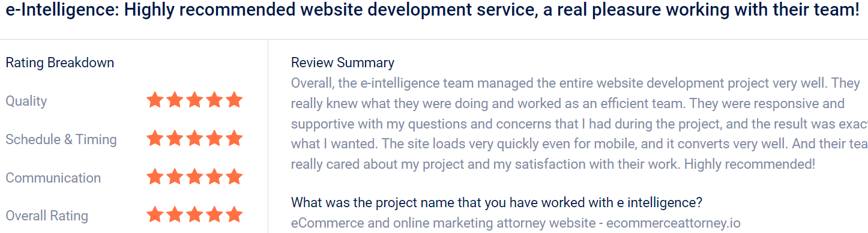Screen dimensions: 868x233
Task: Click the Overall Rating label
Action: click(x=47, y=216)
